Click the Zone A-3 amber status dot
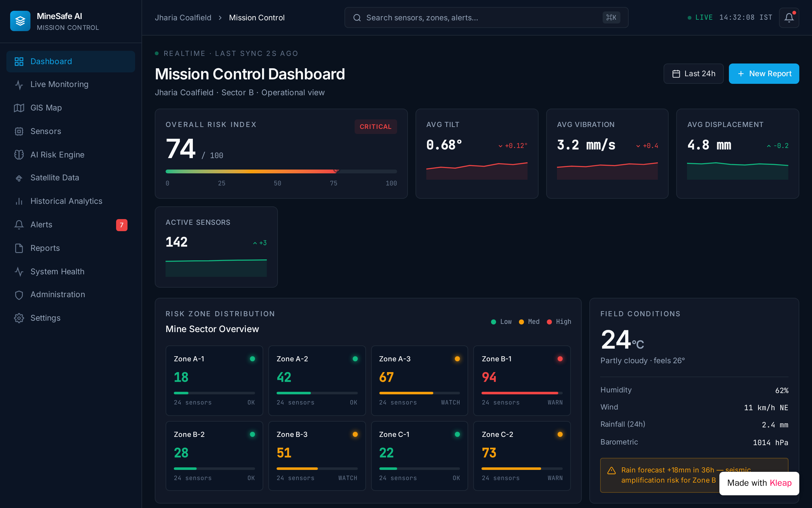Image resolution: width=812 pixels, height=508 pixels. pyautogui.click(x=457, y=359)
